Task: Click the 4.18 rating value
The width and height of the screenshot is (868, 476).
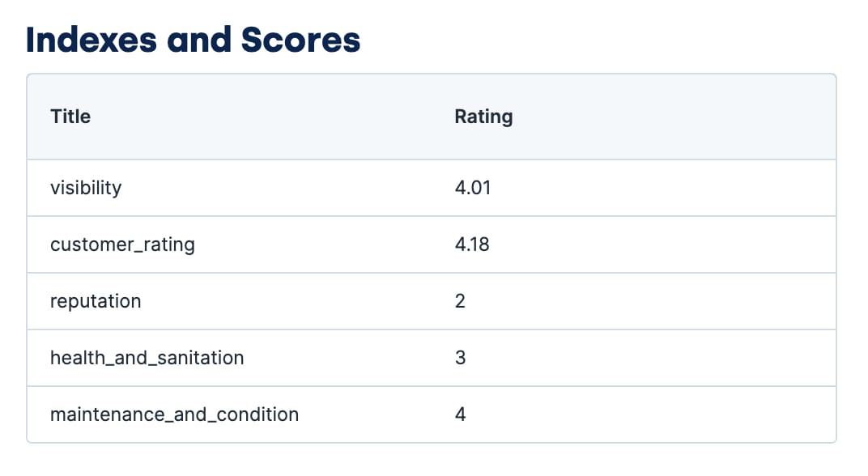Action: [x=472, y=244]
